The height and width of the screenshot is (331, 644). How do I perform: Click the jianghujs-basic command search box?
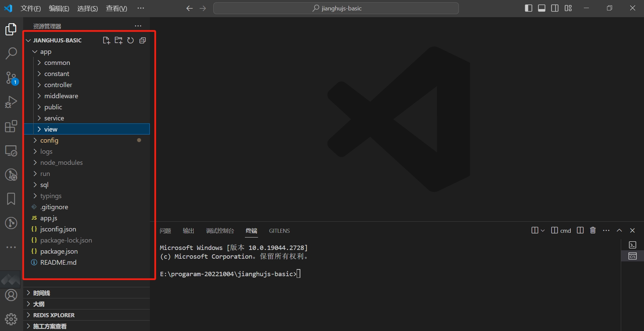point(336,8)
